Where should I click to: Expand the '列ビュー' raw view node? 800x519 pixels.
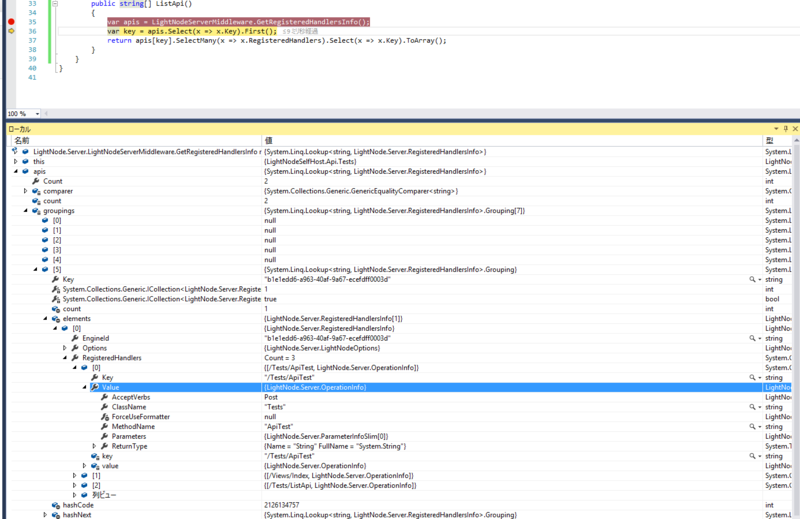pos(74,495)
